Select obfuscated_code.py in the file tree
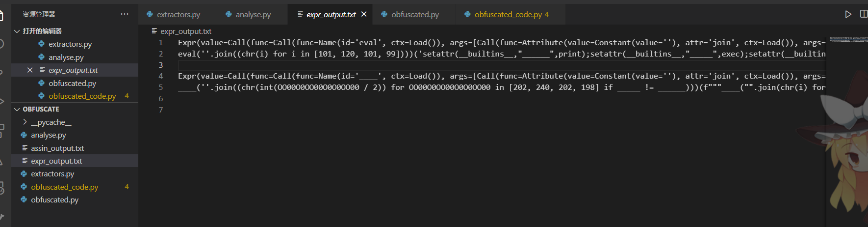The height and width of the screenshot is (227, 868). pos(64,187)
